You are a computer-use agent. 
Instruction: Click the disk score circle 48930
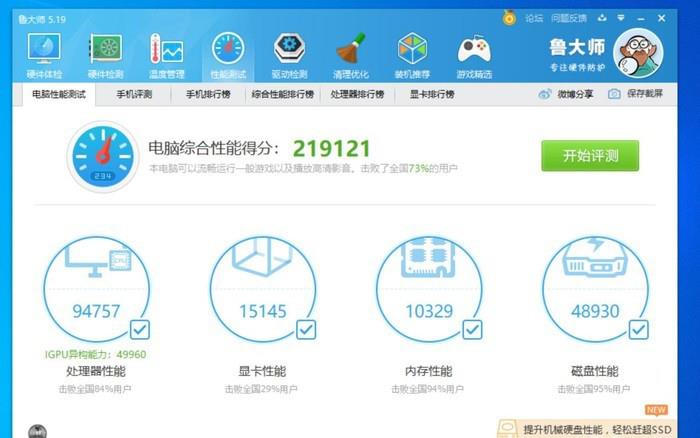click(x=595, y=289)
